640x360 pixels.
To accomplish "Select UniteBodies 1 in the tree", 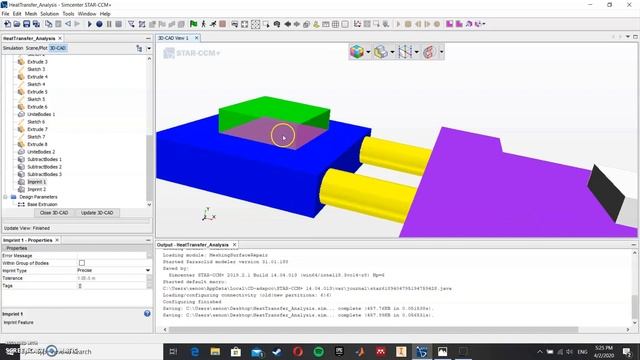I will point(41,114).
